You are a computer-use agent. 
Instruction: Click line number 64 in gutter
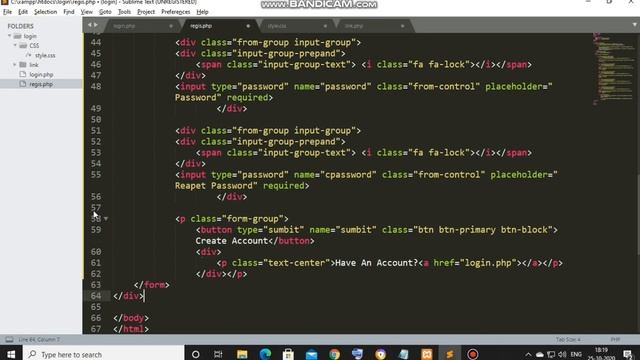point(96,296)
